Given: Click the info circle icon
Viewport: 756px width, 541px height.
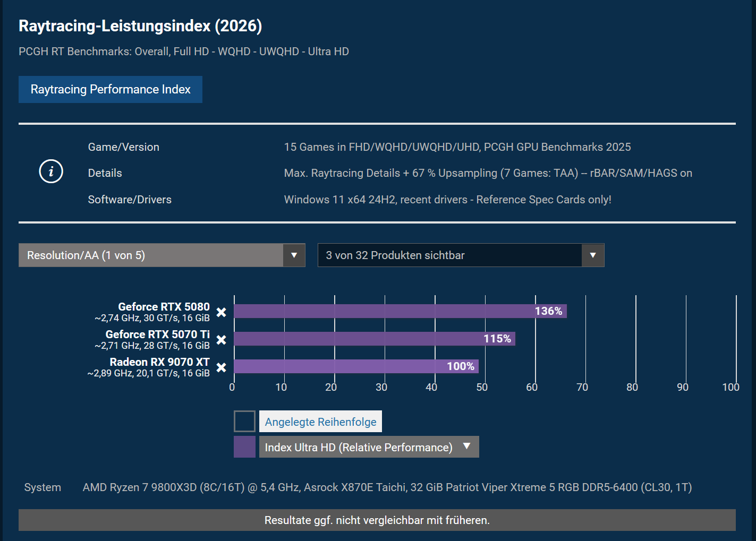Looking at the screenshot, I should coord(51,171).
